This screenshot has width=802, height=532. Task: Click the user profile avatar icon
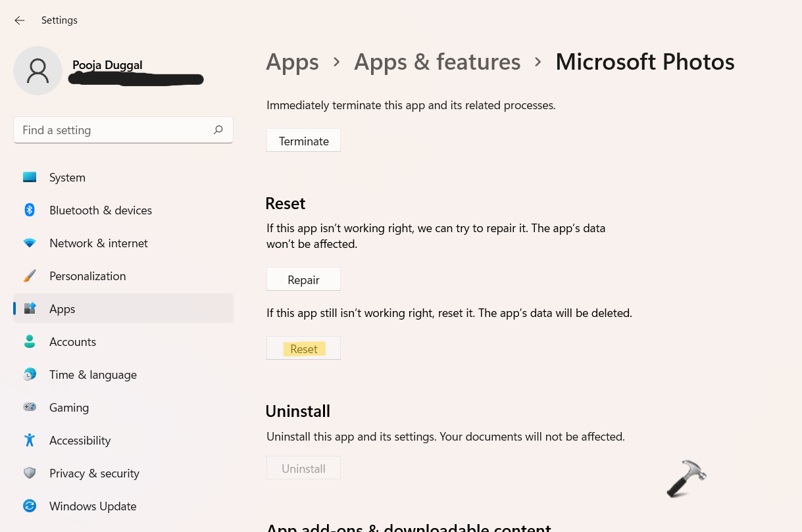coord(38,70)
